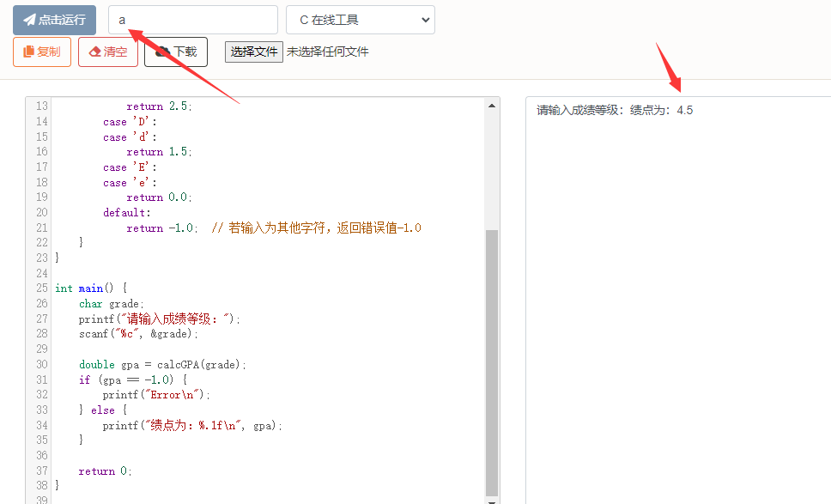Click the output text 绩点为: 4.5

point(661,110)
